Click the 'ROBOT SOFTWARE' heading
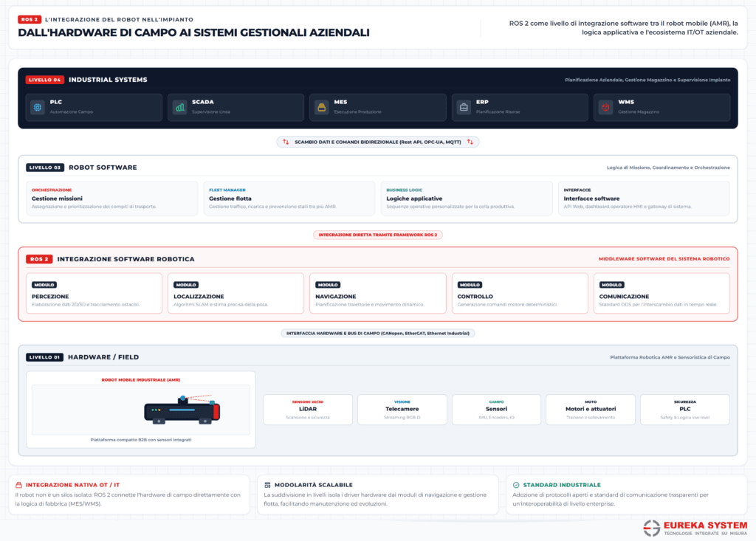 [103, 168]
